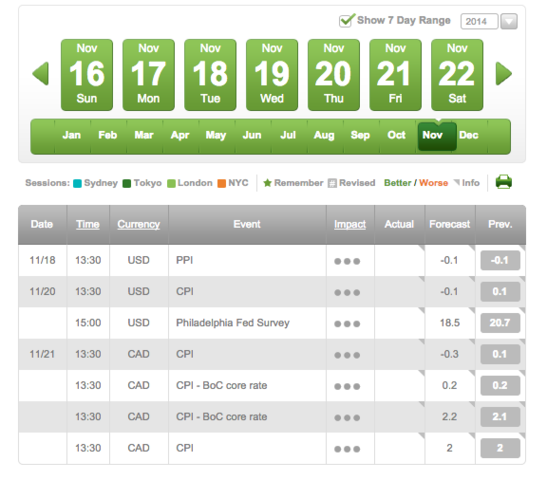Image resolution: width=547 pixels, height=480 pixels.
Task: Go to the previous week with the left arrow
Action: coord(40,74)
